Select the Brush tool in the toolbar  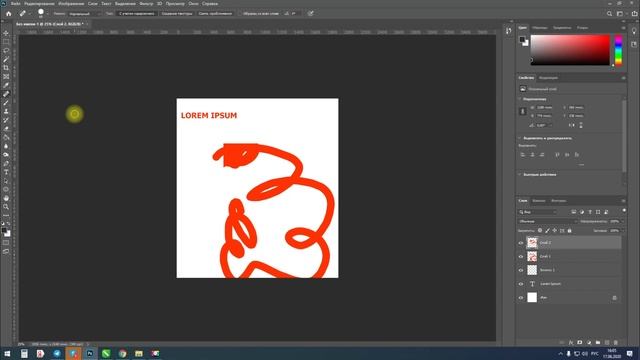coord(6,102)
